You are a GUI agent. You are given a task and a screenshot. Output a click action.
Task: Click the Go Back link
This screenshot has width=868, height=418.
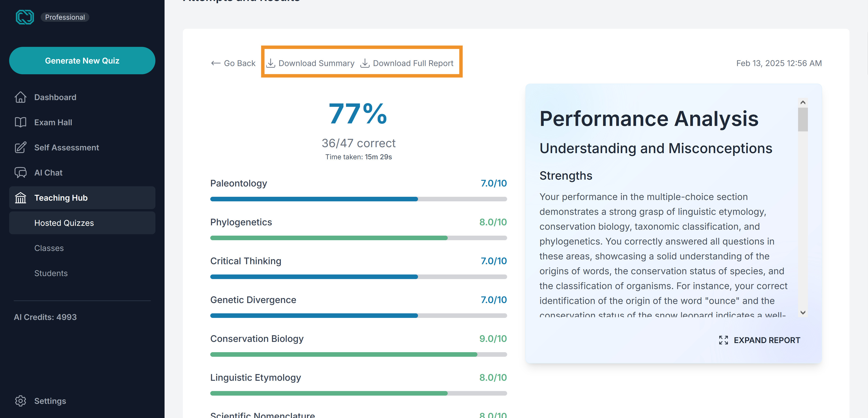[x=233, y=63]
